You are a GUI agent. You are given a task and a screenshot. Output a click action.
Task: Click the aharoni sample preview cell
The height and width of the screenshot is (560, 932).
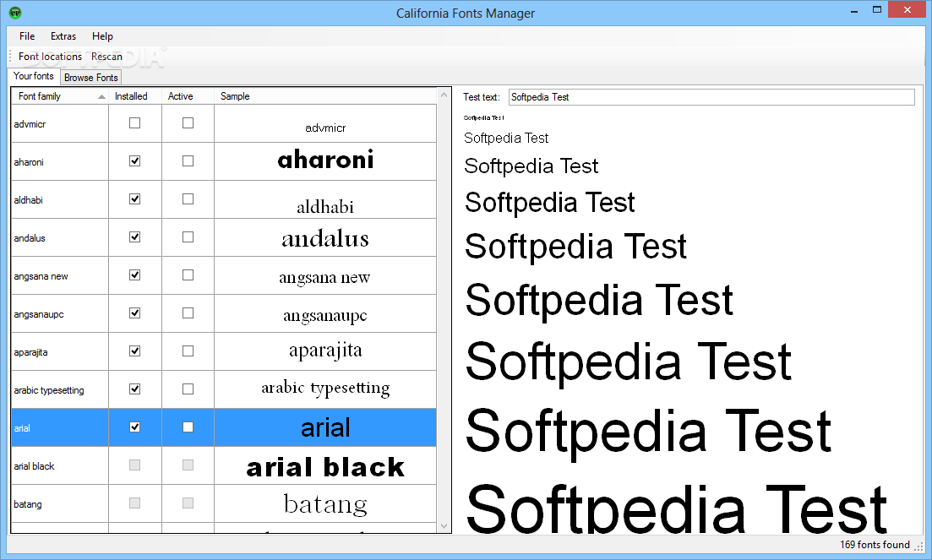point(325,161)
